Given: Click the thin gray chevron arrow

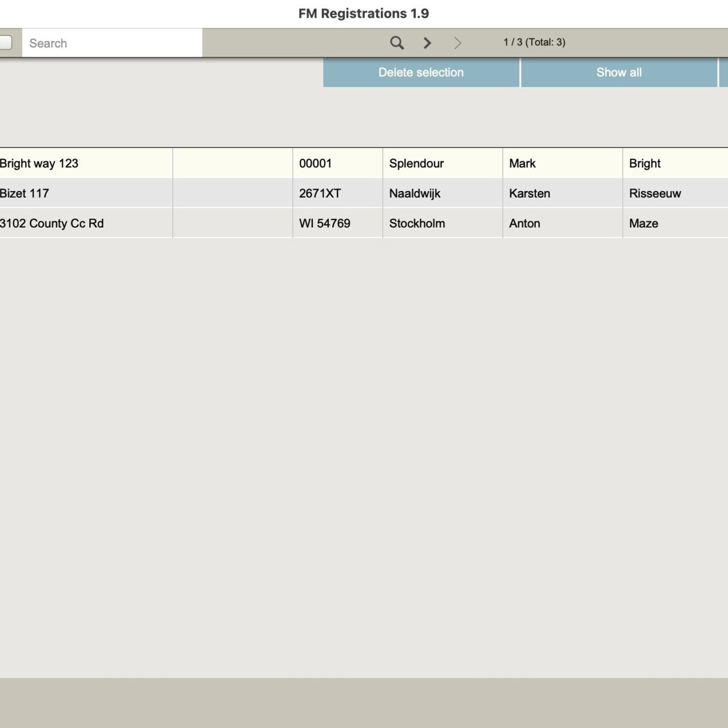Looking at the screenshot, I should pyautogui.click(x=458, y=43).
